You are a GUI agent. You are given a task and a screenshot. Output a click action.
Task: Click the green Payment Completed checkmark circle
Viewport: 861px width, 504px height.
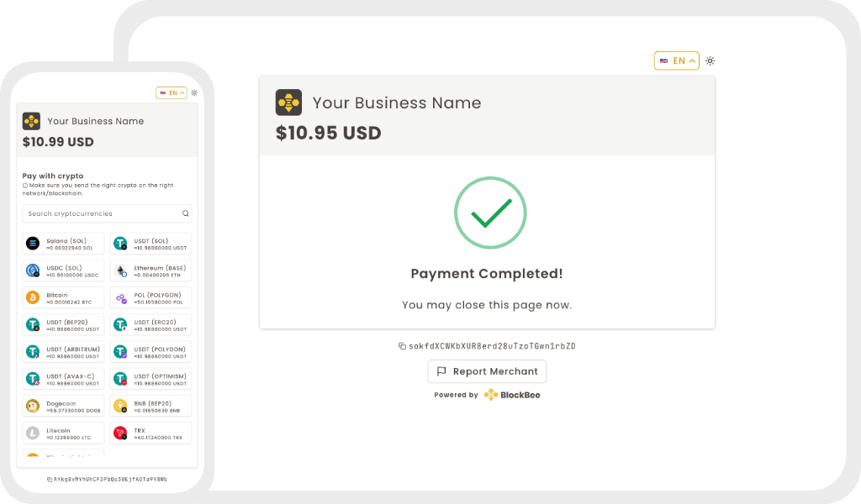490,213
